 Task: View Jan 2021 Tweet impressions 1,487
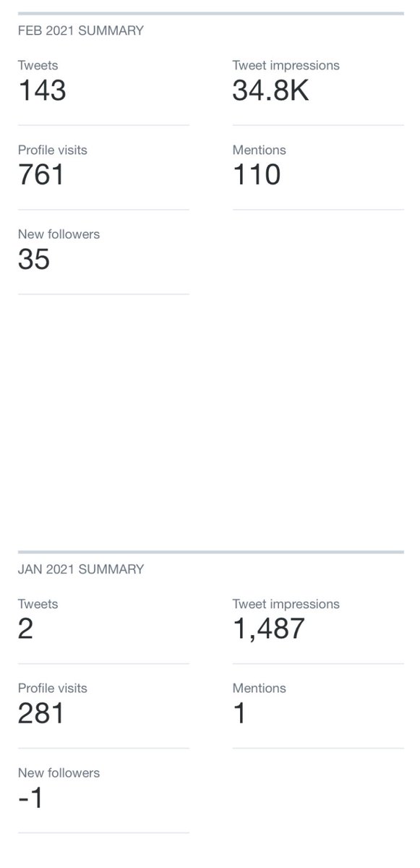[x=269, y=629]
